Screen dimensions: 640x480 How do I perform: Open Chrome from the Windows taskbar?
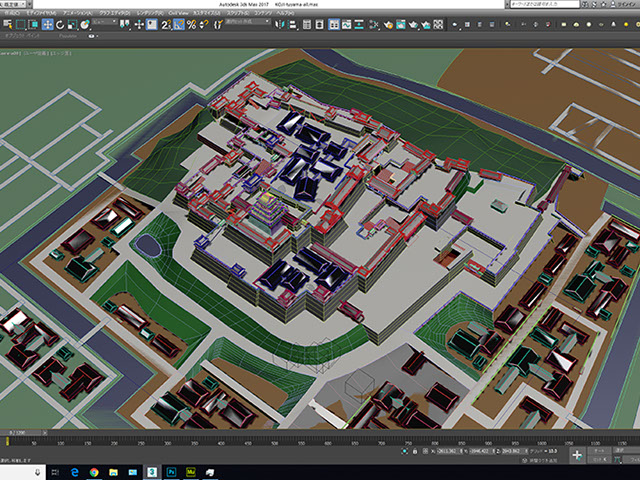coord(93,470)
